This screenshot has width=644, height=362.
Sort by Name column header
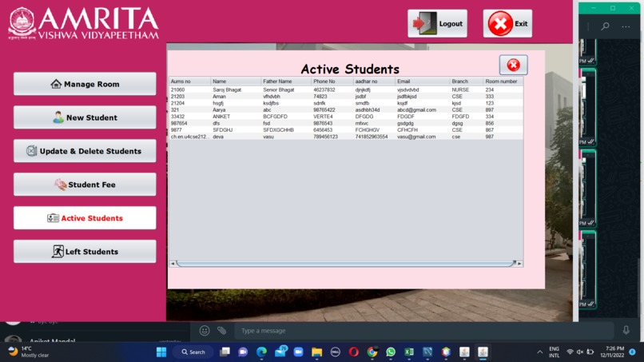click(236, 82)
